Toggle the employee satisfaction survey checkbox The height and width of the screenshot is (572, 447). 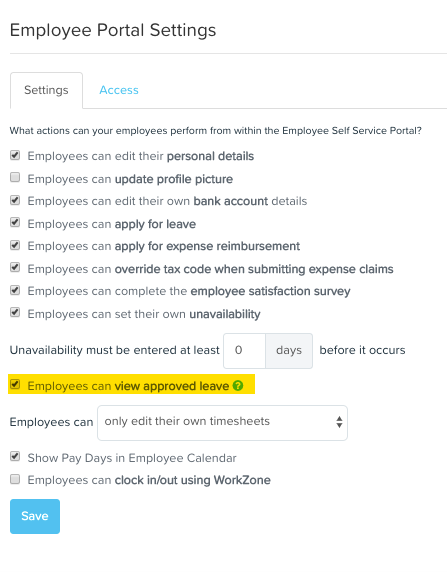pos(15,290)
